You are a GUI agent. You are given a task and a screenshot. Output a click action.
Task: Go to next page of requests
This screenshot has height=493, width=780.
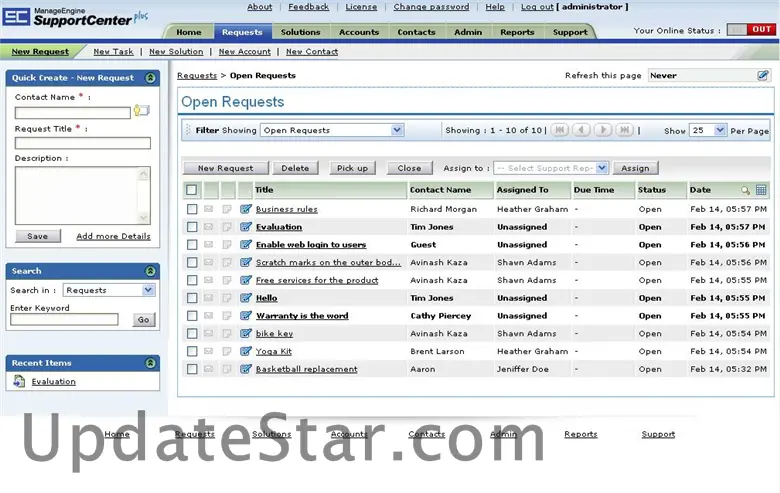coord(603,130)
